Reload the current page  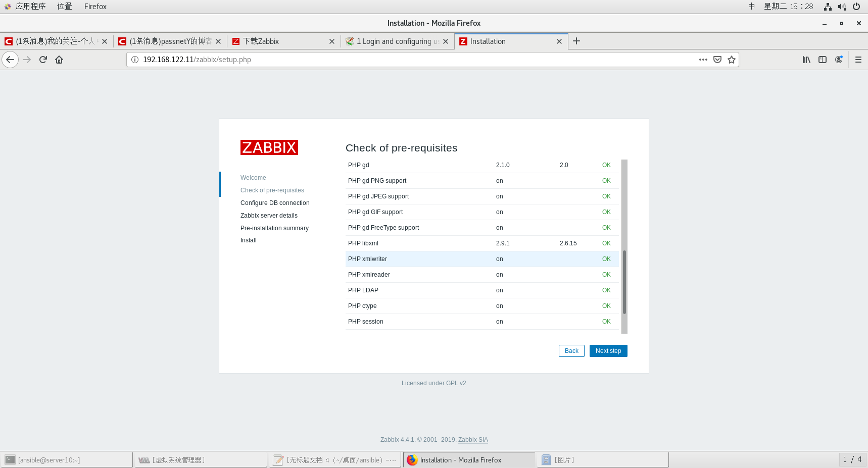coord(43,60)
